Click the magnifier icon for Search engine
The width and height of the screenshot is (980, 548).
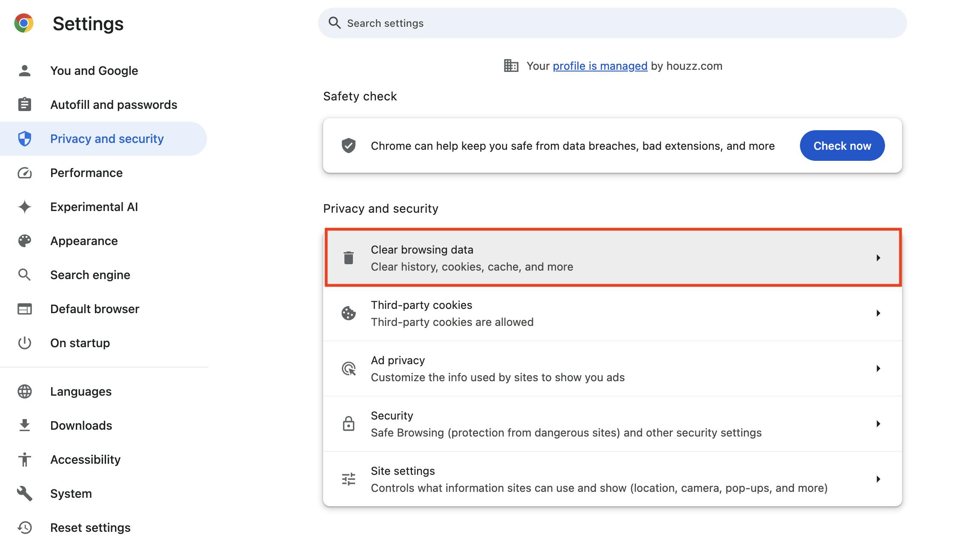25,275
